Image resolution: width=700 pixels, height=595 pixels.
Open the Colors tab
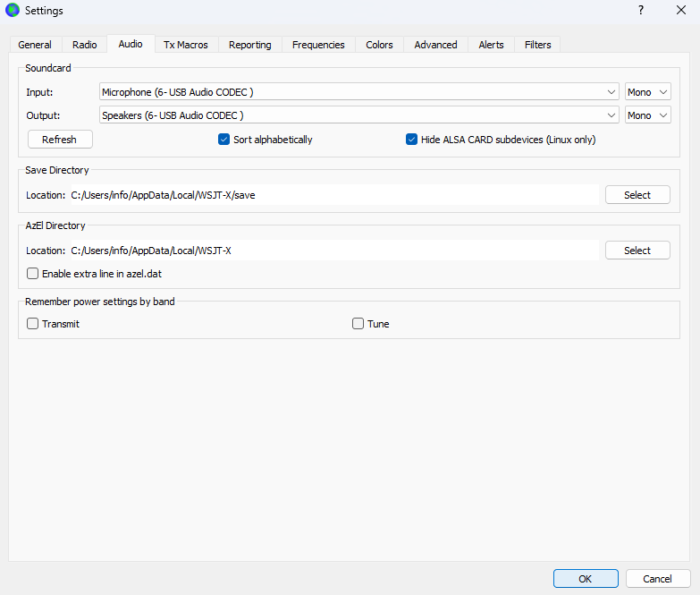[x=379, y=45]
